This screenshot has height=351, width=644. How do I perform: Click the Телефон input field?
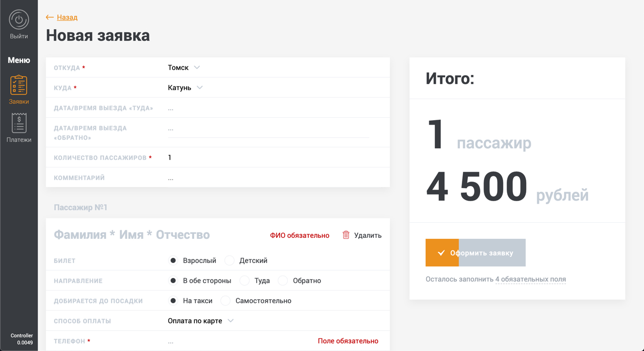pyautogui.click(x=236, y=341)
